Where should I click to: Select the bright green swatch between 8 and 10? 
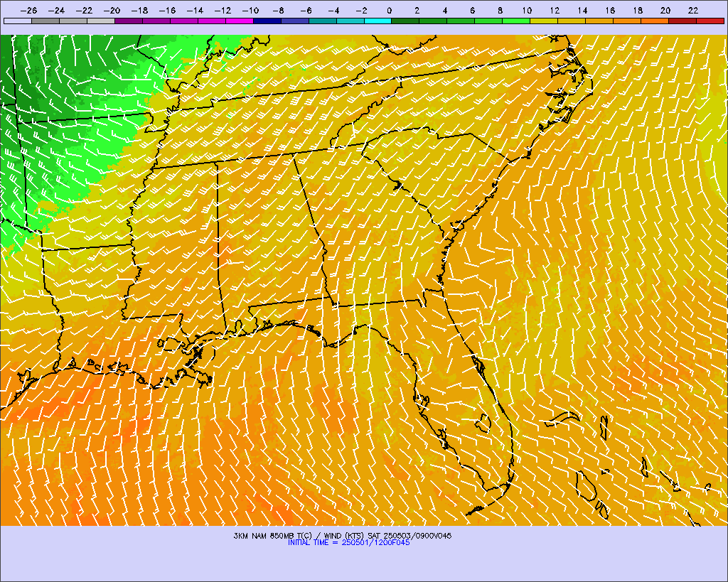516,21
